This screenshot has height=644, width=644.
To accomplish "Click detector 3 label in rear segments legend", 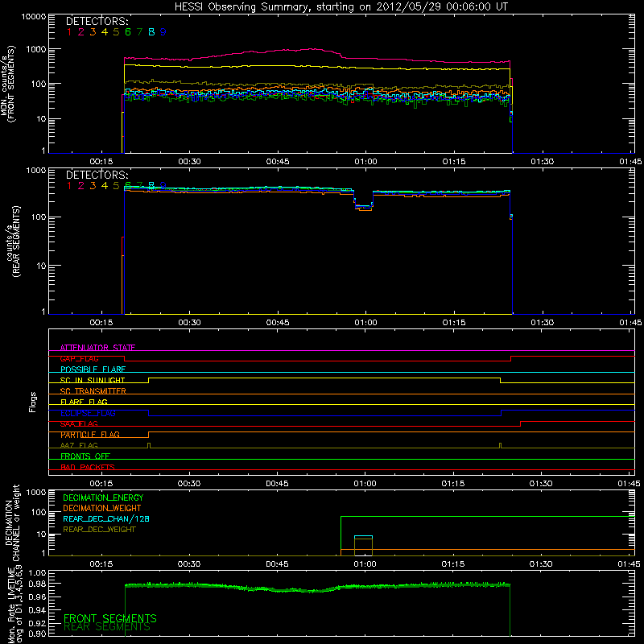I will point(93,186).
